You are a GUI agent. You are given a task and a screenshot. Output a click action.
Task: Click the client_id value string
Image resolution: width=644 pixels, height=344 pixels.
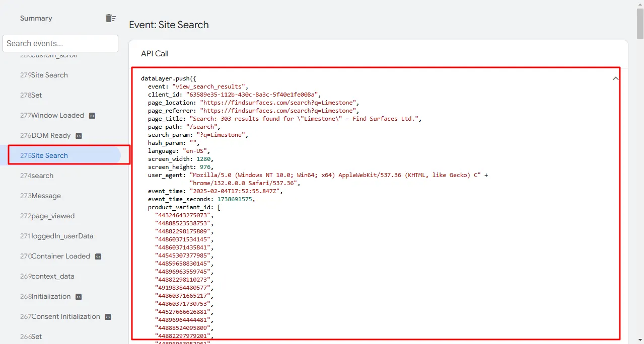click(252, 95)
